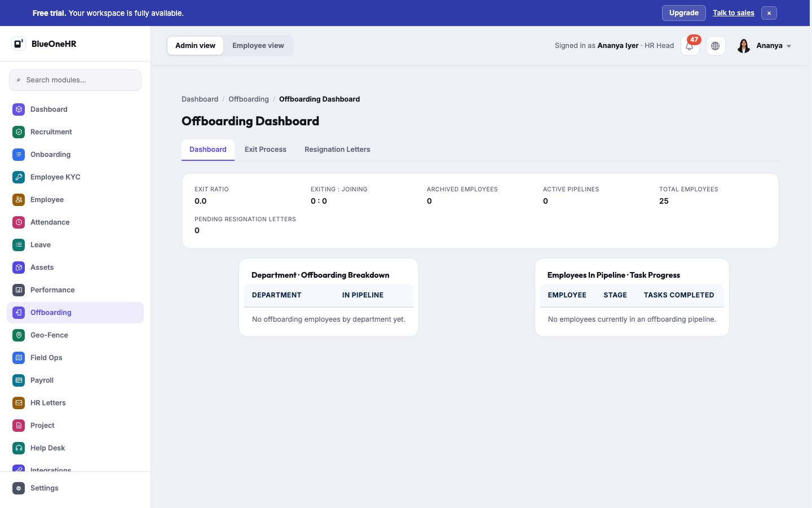Viewport: 812px width, 508px height.
Task: Click the Payroll card icon
Action: pyautogui.click(x=19, y=380)
